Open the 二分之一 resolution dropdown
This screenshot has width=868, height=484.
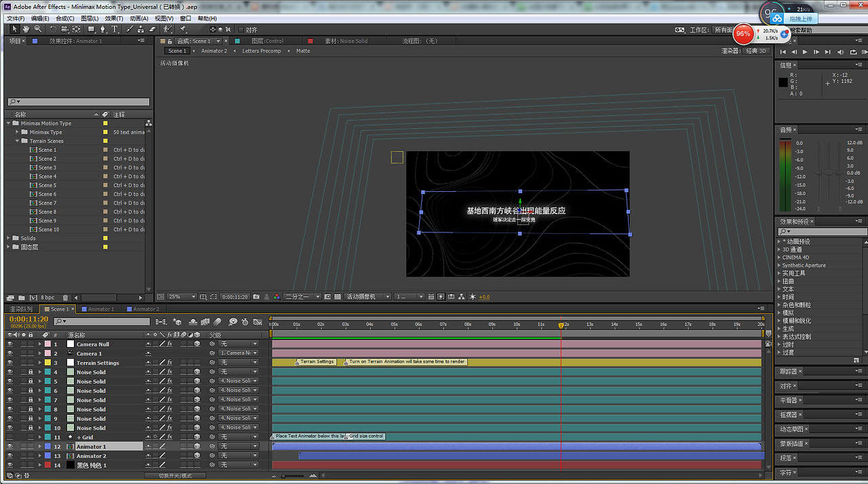click(x=302, y=297)
